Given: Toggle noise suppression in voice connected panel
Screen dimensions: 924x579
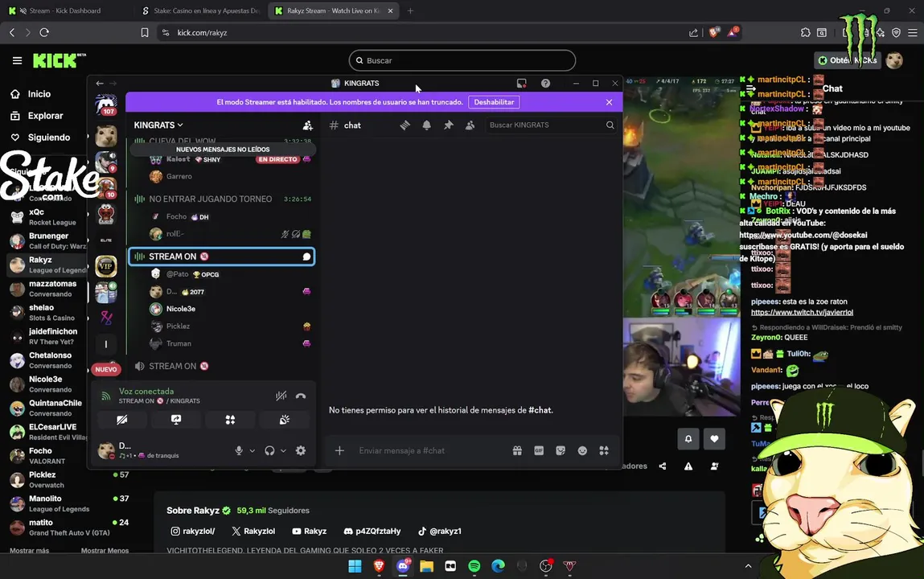Looking at the screenshot, I should click(x=281, y=396).
